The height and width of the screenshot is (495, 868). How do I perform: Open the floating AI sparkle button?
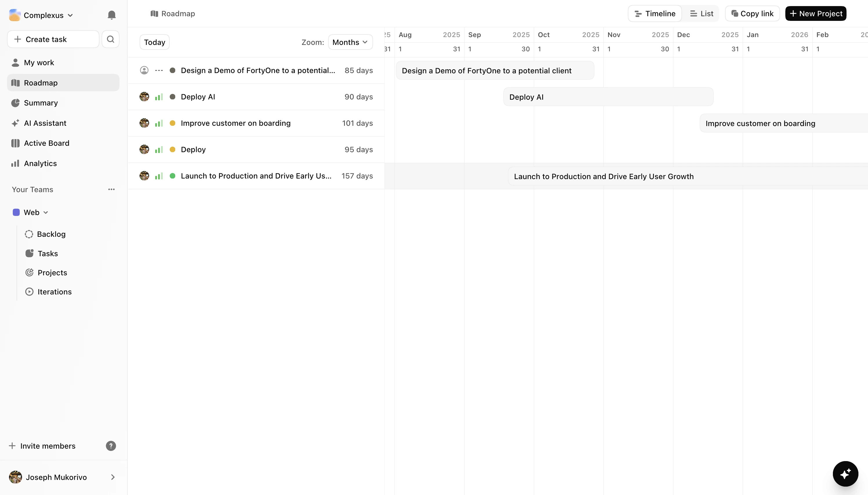point(845,474)
